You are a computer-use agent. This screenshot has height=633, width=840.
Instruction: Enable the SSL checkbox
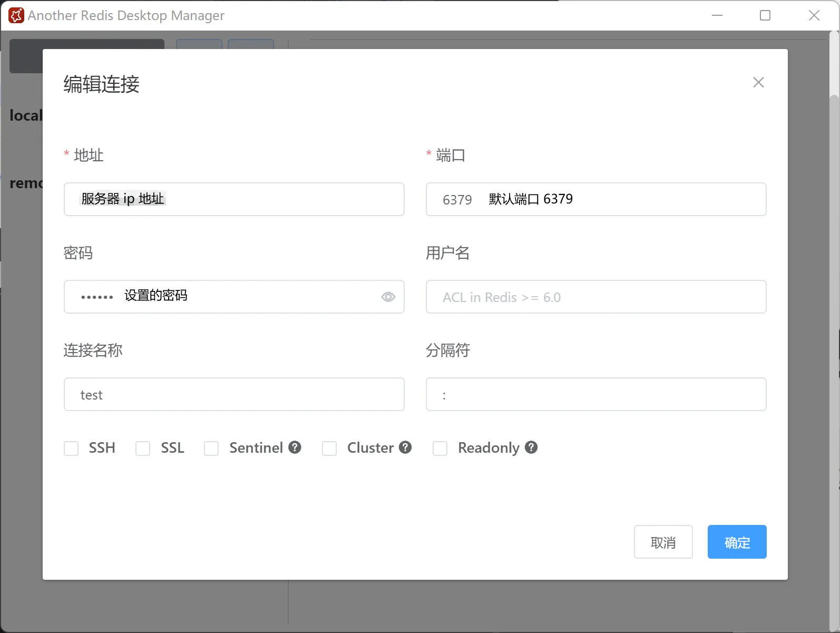[x=143, y=449]
